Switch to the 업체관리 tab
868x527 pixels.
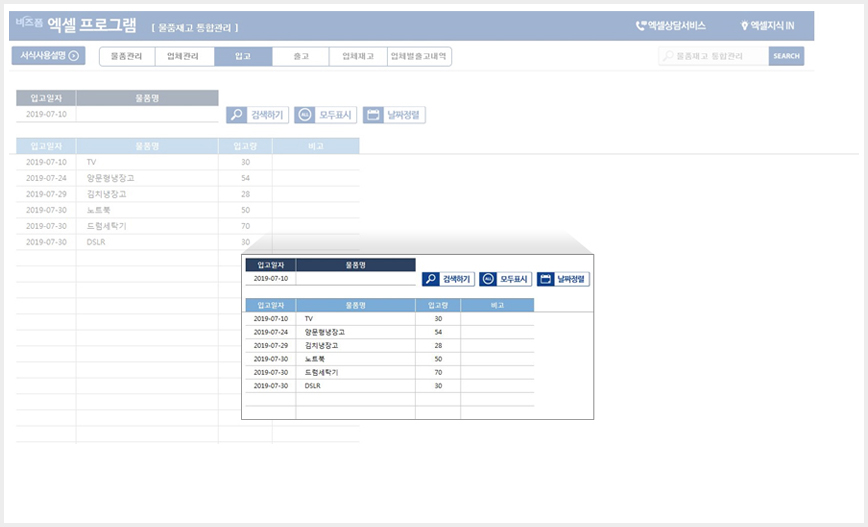184,56
